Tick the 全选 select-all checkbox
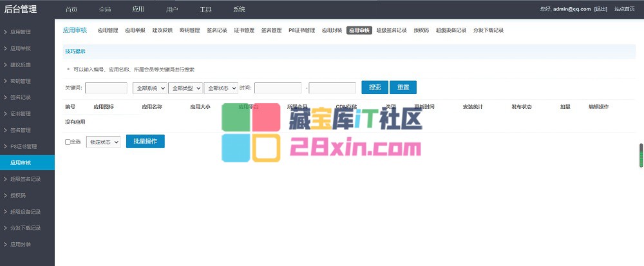The image size is (644, 266). click(x=68, y=142)
